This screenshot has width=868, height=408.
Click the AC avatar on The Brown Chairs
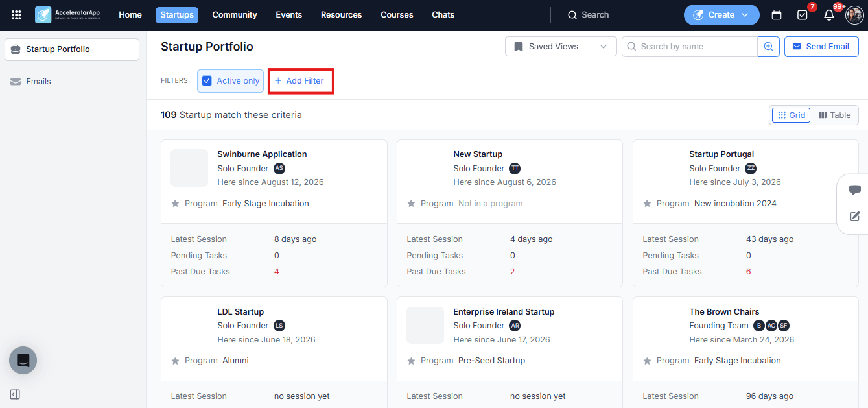click(x=771, y=326)
